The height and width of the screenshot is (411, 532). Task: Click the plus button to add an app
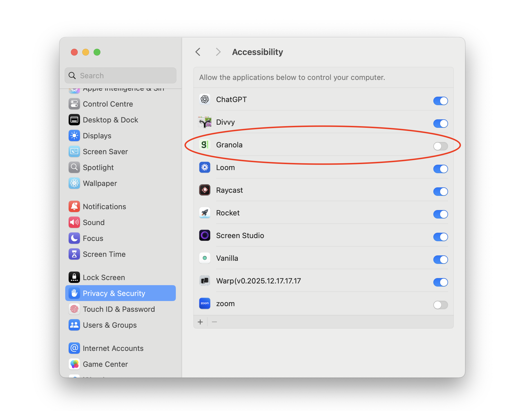pyautogui.click(x=200, y=321)
